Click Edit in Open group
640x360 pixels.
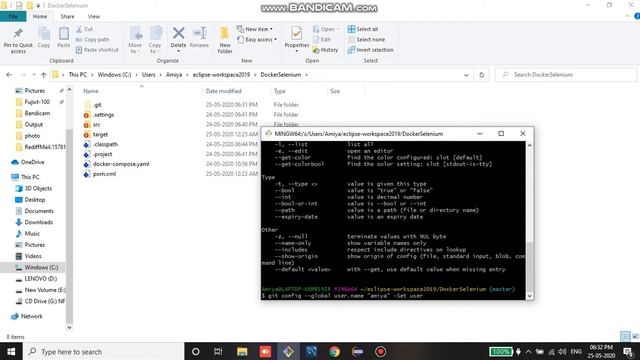coord(322,40)
